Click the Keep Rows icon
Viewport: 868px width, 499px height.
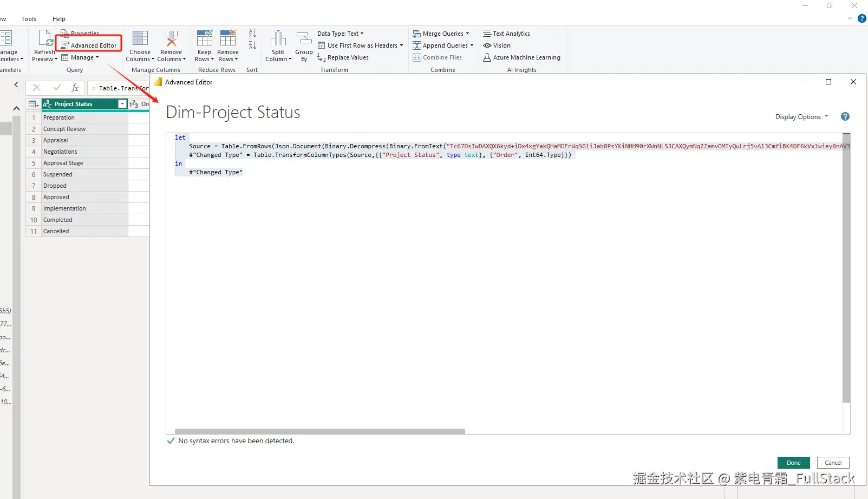[x=204, y=38]
